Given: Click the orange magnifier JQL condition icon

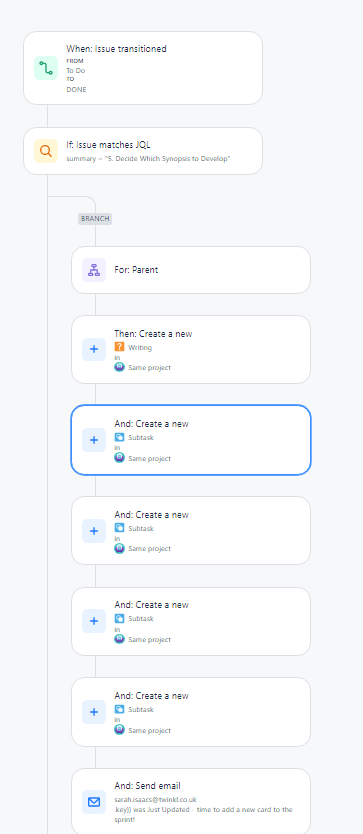Looking at the screenshot, I should [46, 151].
